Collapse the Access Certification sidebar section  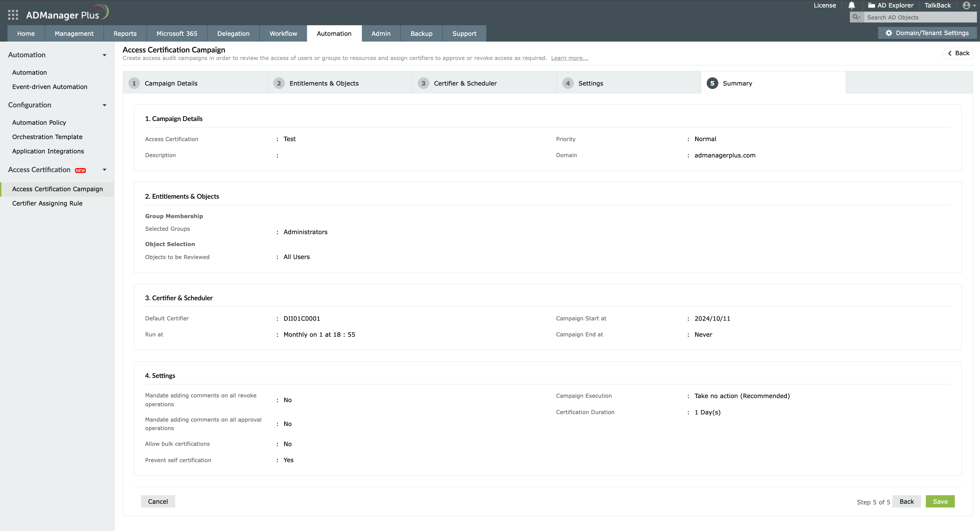104,170
